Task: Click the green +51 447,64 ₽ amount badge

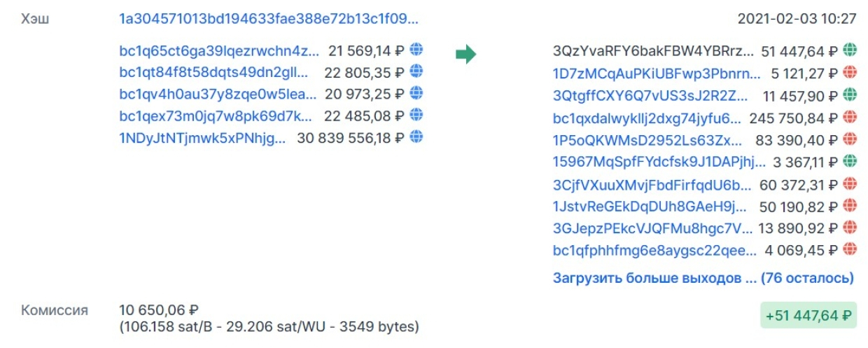Action: point(808,316)
